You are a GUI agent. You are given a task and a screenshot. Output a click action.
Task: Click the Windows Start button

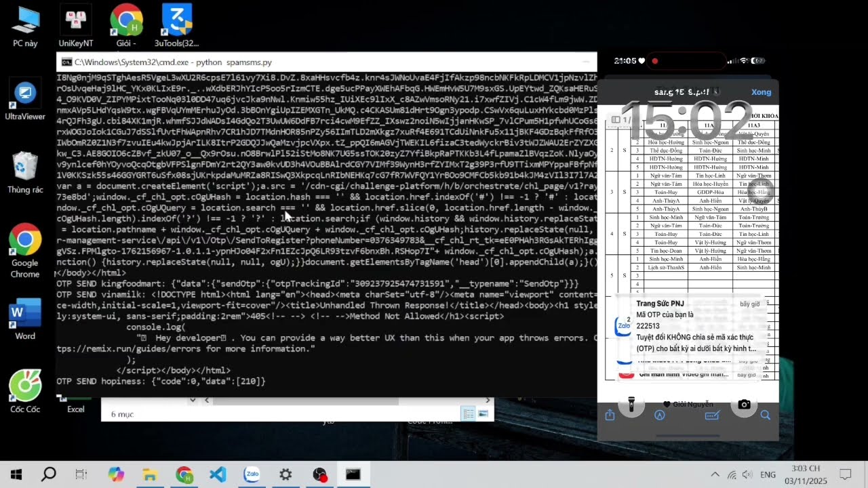click(x=16, y=474)
